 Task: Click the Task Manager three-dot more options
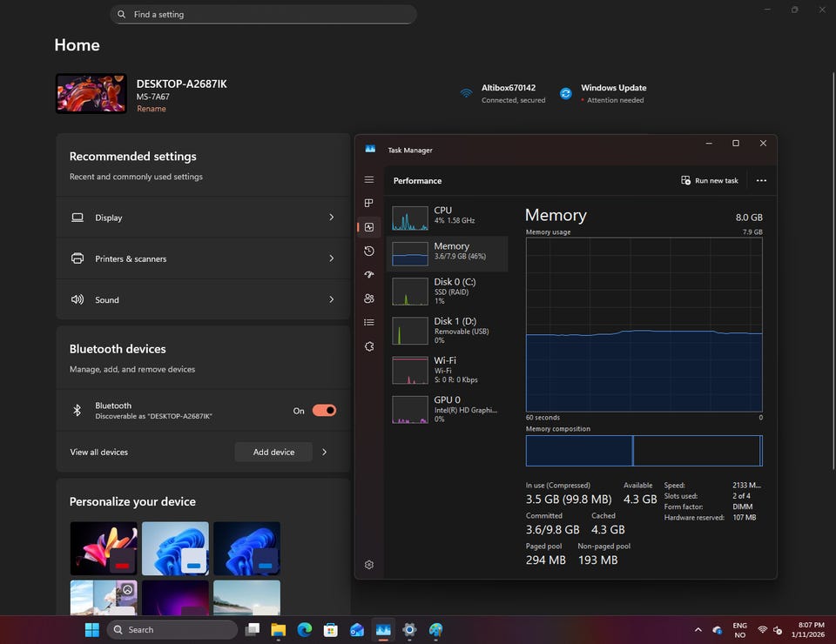(x=761, y=181)
